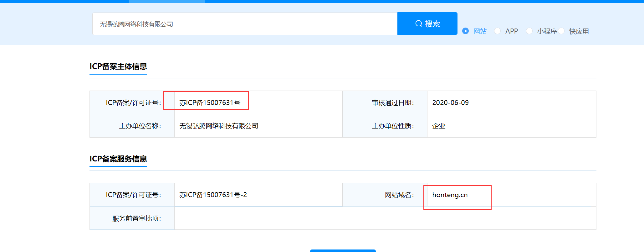
Task: Click the ICP备案服务信息 section heading
Action: tap(118, 159)
